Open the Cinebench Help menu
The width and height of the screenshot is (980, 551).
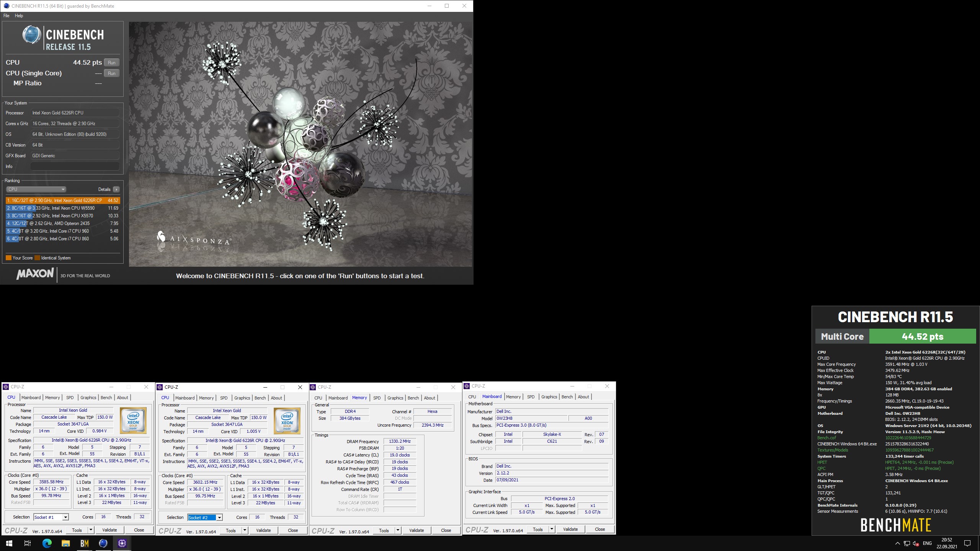[19, 16]
